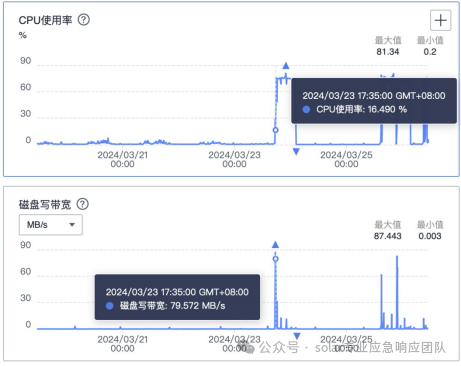
Task: Click the 最小值 0.2 label in the CPU chart
Action: [430, 46]
